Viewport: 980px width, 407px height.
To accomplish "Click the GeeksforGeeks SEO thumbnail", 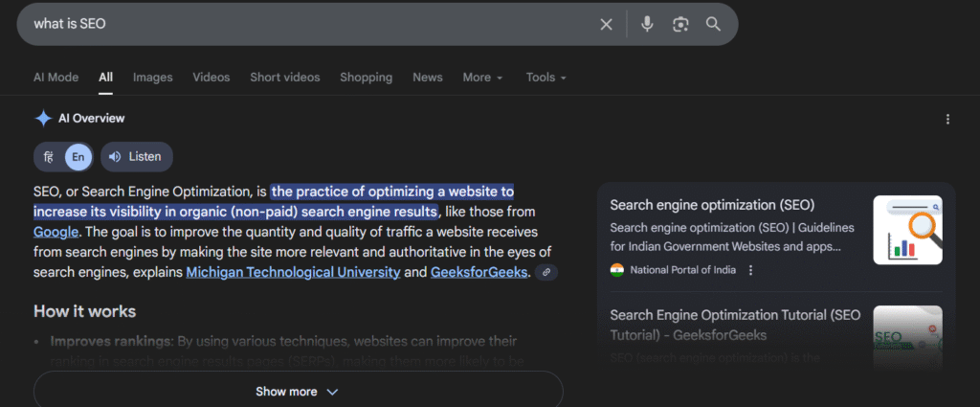I will point(907,336).
